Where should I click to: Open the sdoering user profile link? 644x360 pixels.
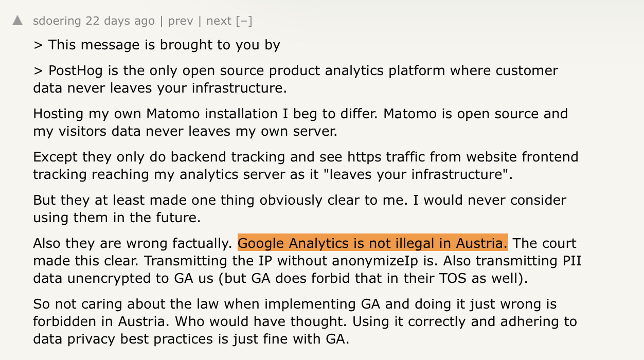coord(57,21)
